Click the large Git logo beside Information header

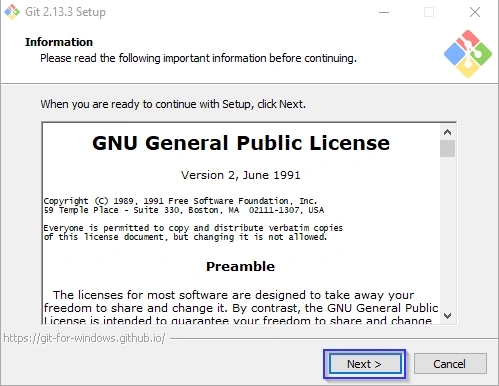468,54
